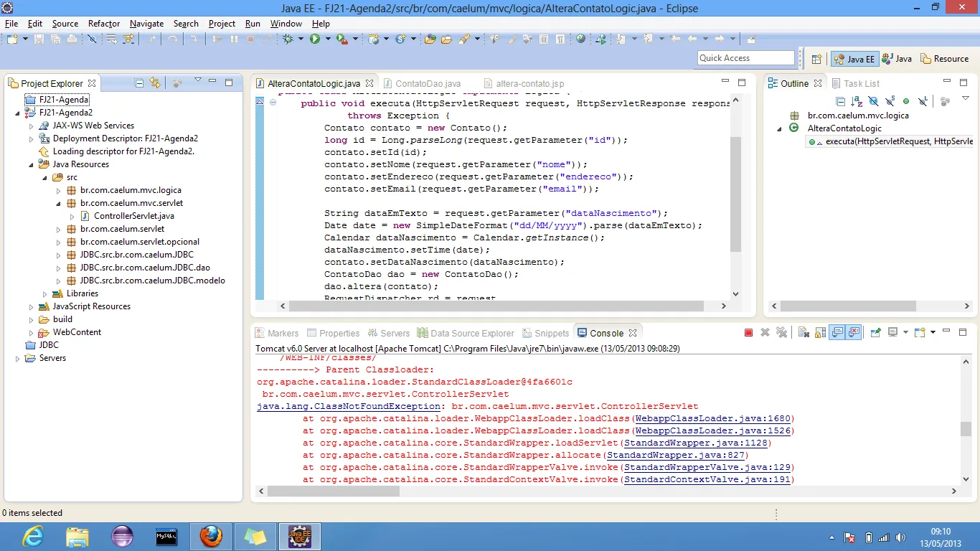The height and width of the screenshot is (551, 980).
Task: Open the Refactor menu
Action: (104, 24)
